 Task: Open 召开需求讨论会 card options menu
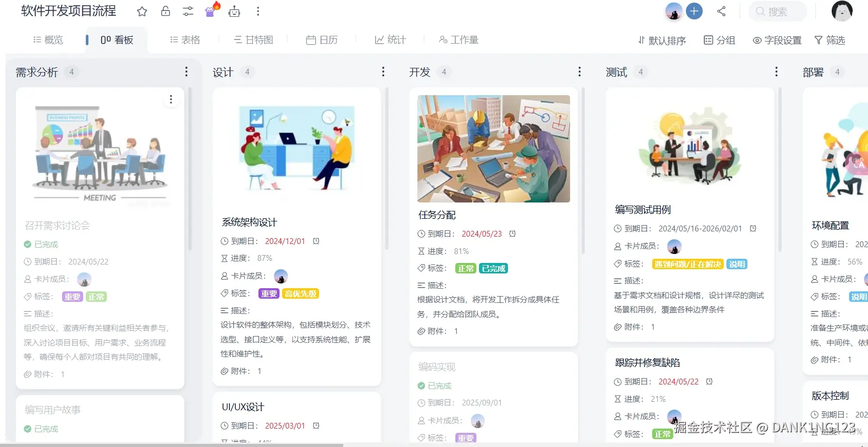click(x=171, y=100)
